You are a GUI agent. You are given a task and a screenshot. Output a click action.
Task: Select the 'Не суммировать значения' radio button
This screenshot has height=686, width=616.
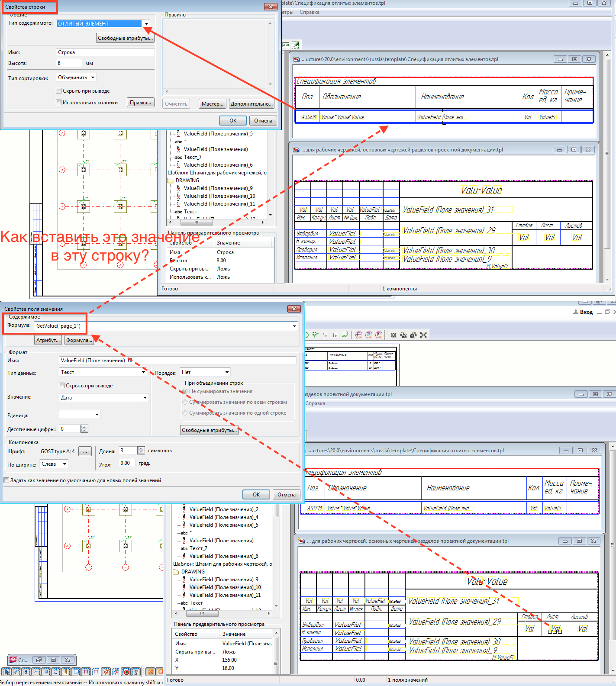click(x=185, y=391)
